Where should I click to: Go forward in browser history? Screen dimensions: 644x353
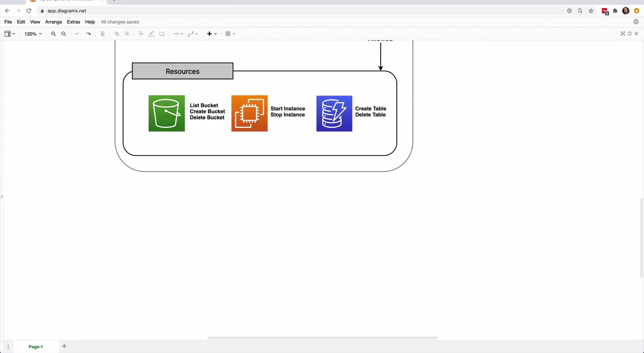click(x=18, y=11)
